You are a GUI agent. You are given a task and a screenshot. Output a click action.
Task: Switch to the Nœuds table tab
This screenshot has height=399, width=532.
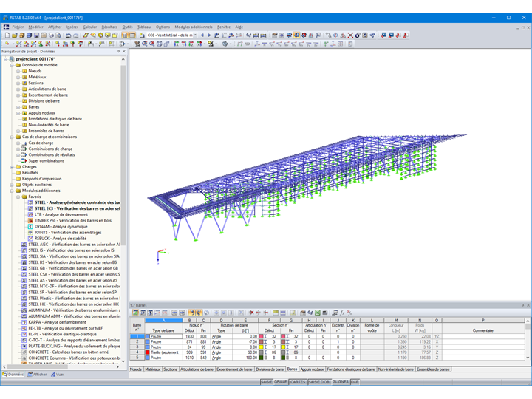(x=136, y=369)
